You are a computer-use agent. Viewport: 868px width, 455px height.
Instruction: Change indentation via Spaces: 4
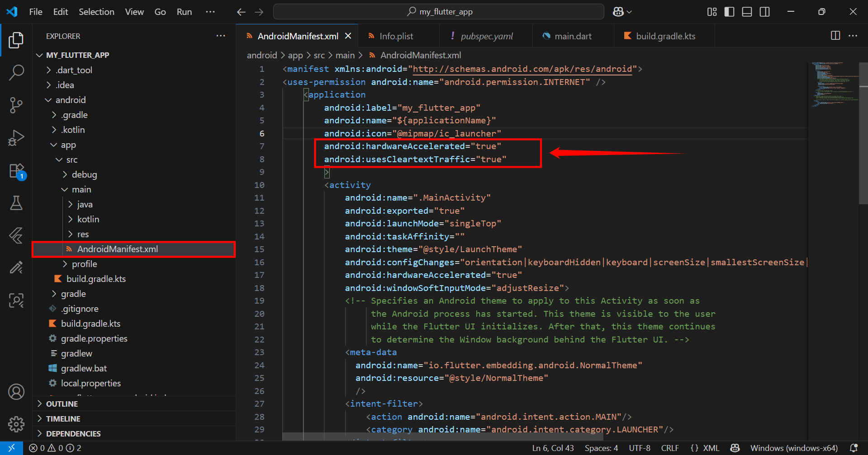coord(601,448)
